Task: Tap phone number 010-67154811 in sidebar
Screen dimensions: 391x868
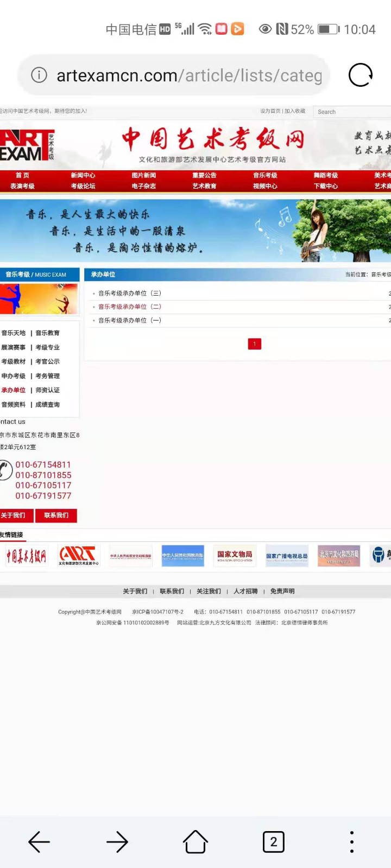Action: 43,465
